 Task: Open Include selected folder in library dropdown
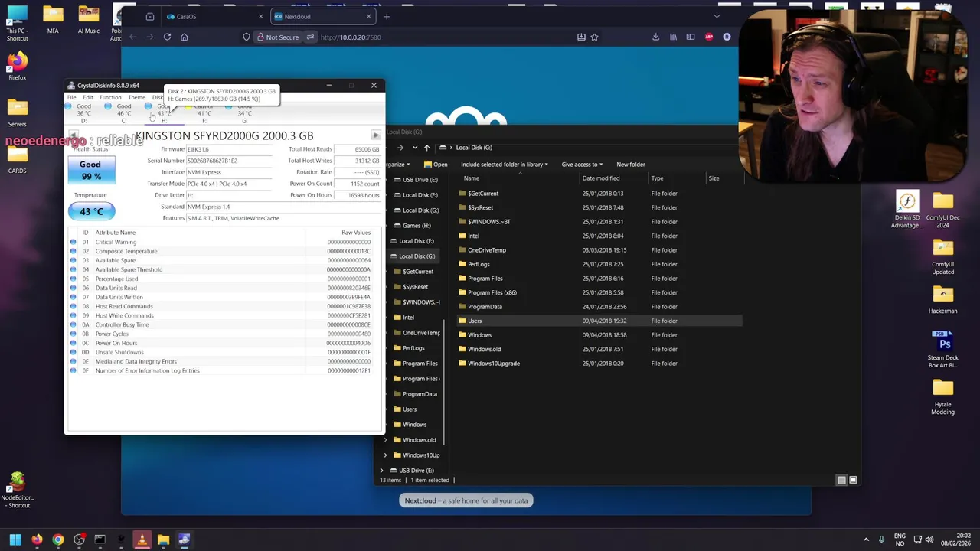[505, 165]
